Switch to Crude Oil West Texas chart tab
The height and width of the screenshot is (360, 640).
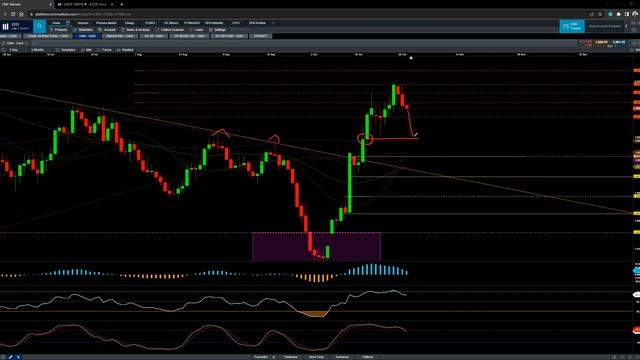pos(48,36)
